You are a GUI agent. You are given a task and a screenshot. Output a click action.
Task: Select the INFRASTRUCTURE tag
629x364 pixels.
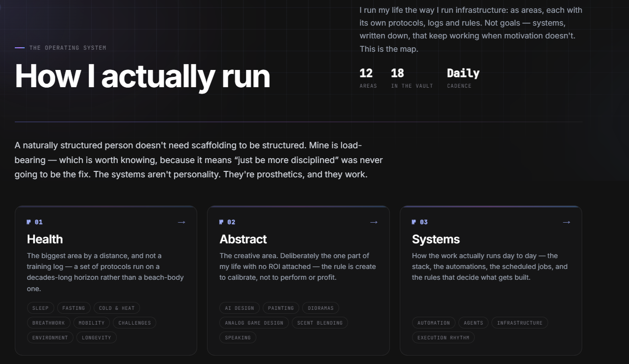tap(520, 323)
